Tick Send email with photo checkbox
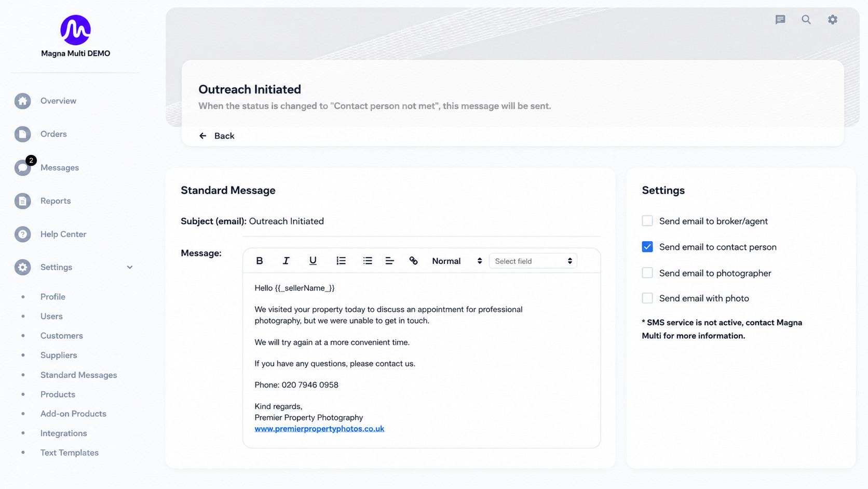868x489 pixels. coord(647,298)
